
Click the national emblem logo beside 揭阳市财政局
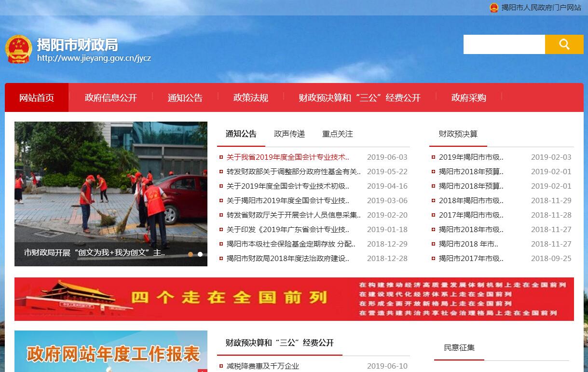tap(18, 49)
